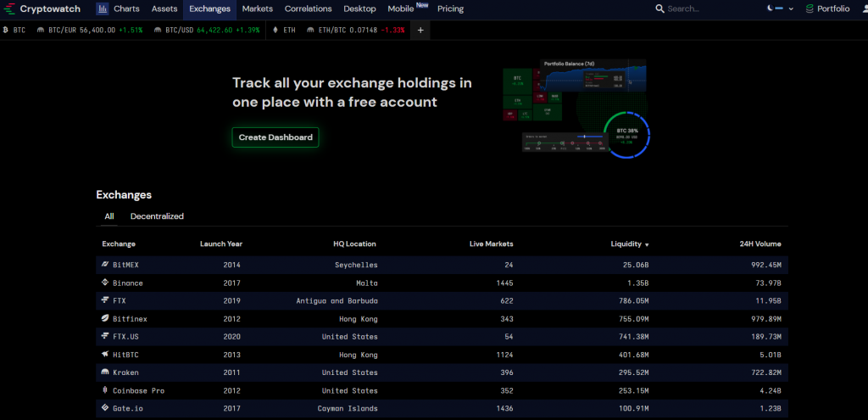Open the Binance exchange name
868x420 pixels.
point(128,283)
